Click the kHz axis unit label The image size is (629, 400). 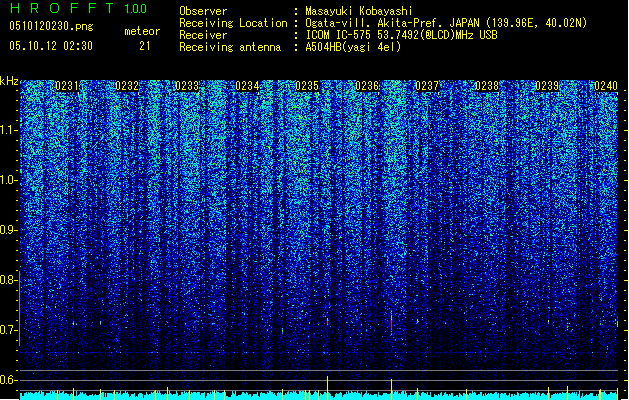(x=9, y=81)
